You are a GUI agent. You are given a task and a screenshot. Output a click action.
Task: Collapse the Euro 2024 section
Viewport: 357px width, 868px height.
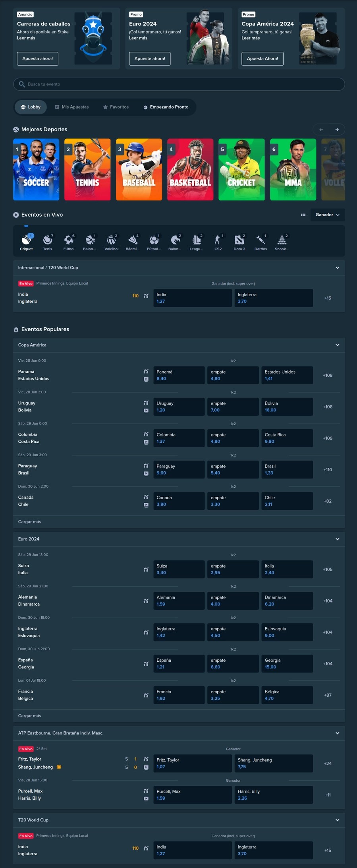337,539
